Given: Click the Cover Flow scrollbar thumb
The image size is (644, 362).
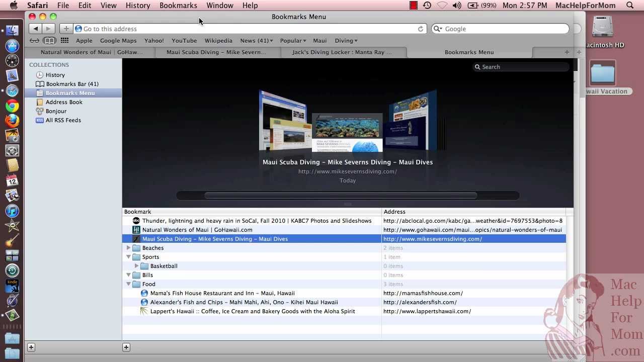Looking at the screenshot, I should (x=341, y=196).
